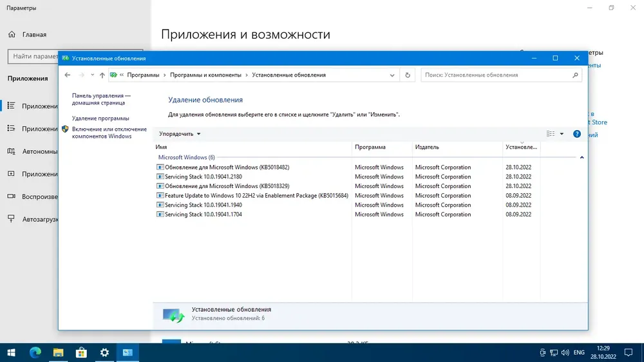Viewport: 644px width, 362px height.
Task: Click the Meet Now icon in the system tray
Action: [542, 352]
